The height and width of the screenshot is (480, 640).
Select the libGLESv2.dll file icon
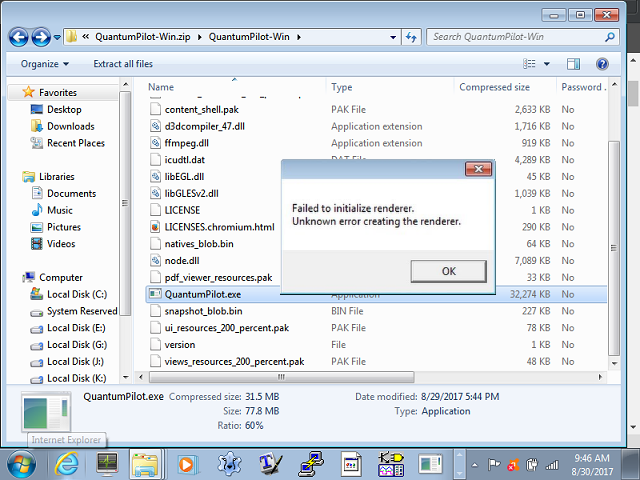pyautogui.click(x=155, y=193)
